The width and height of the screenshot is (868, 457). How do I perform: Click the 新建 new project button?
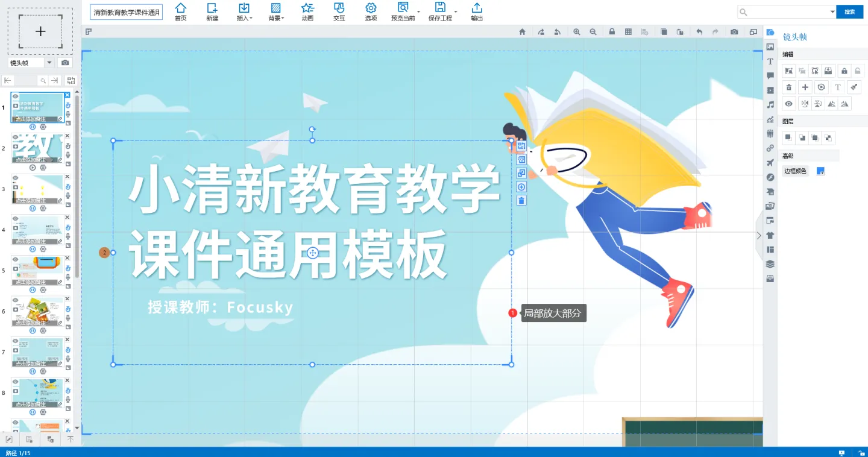click(x=212, y=11)
